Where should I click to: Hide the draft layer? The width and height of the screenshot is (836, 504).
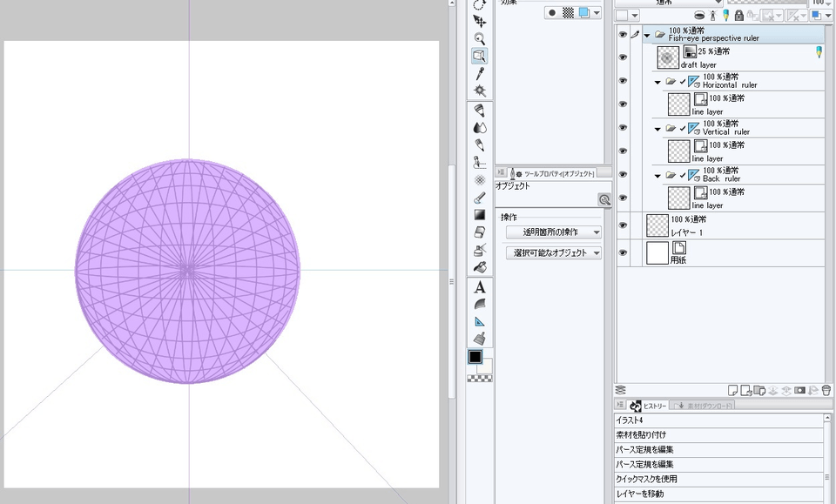pos(623,57)
